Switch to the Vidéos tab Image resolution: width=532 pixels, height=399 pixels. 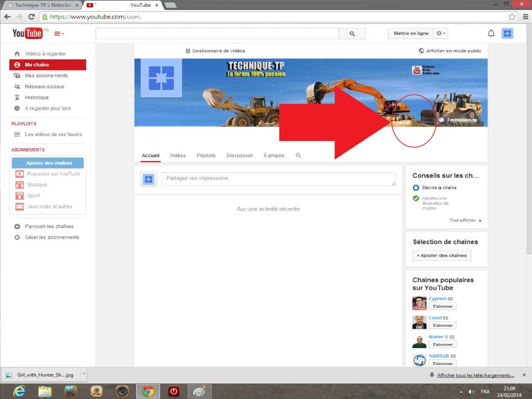coord(178,155)
